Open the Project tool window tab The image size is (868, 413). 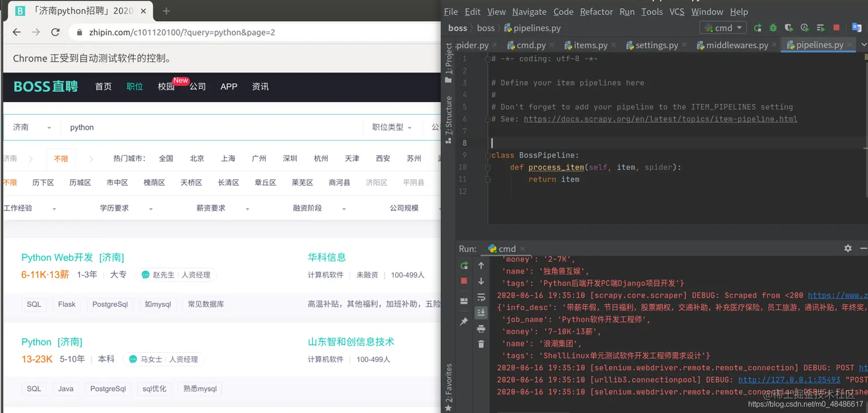(x=449, y=63)
